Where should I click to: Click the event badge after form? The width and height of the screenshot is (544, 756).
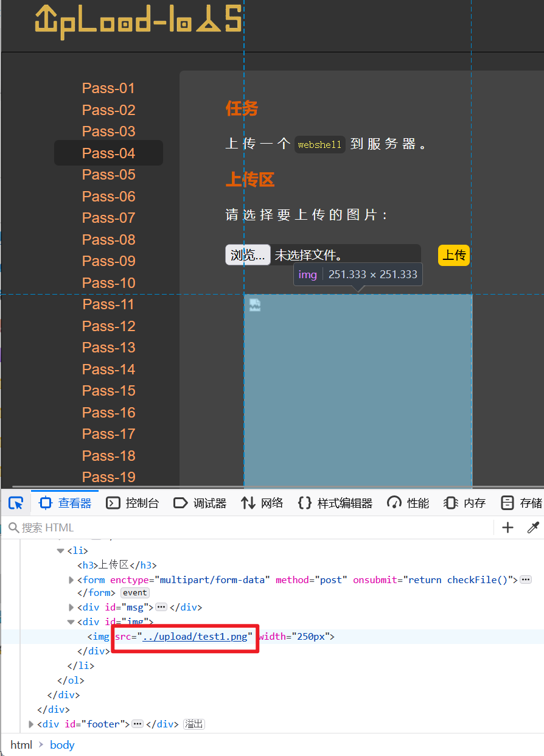134,593
